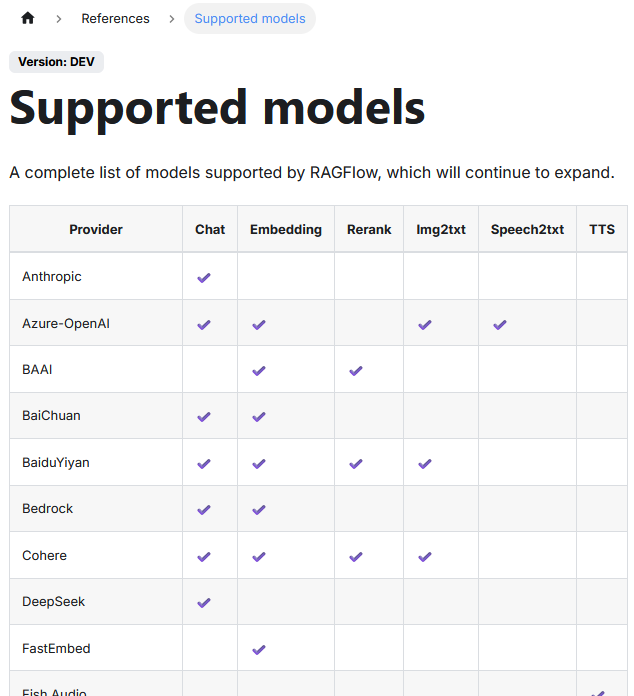Click the Version: DEV badge
The width and height of the screenshot is (634, 696).
56,62
